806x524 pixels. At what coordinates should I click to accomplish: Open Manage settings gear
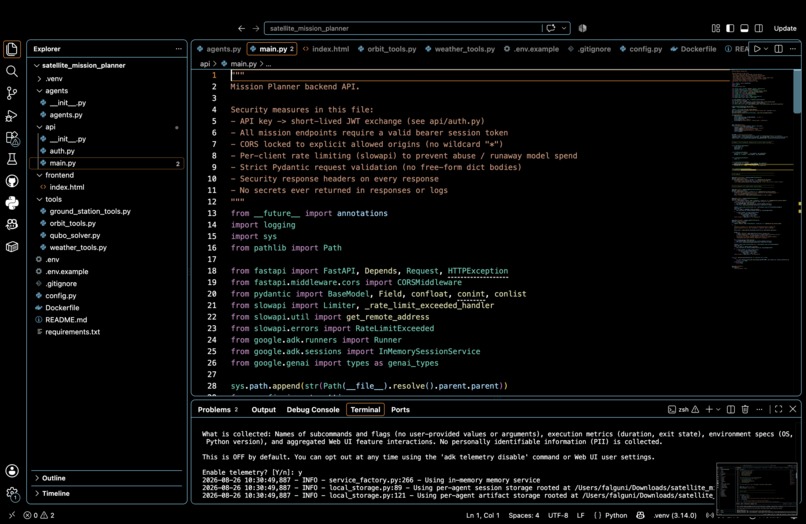12,494
